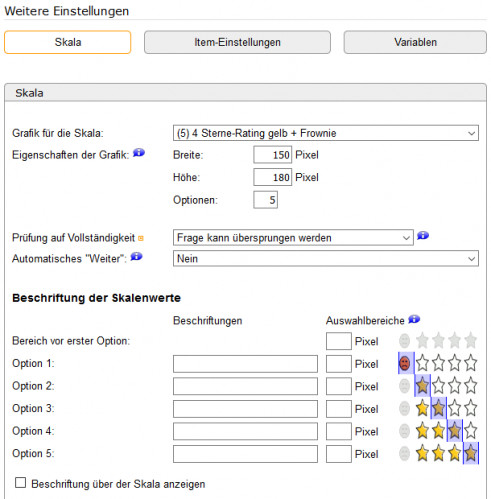Open info icon next to Automatisches "Weiter"

pyautogui.click(x=136, y=256)
